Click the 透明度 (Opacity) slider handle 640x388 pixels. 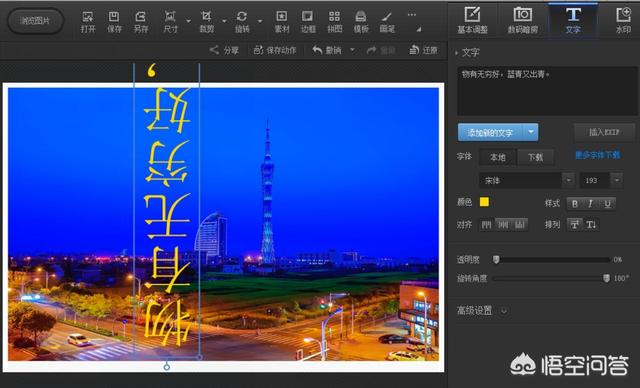click(496, 259)
